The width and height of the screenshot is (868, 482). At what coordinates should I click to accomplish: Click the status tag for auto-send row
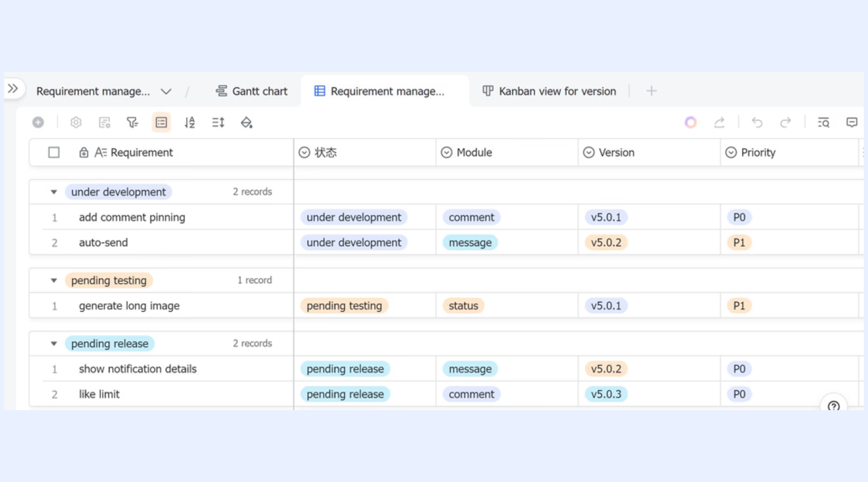tap(354, 242)
